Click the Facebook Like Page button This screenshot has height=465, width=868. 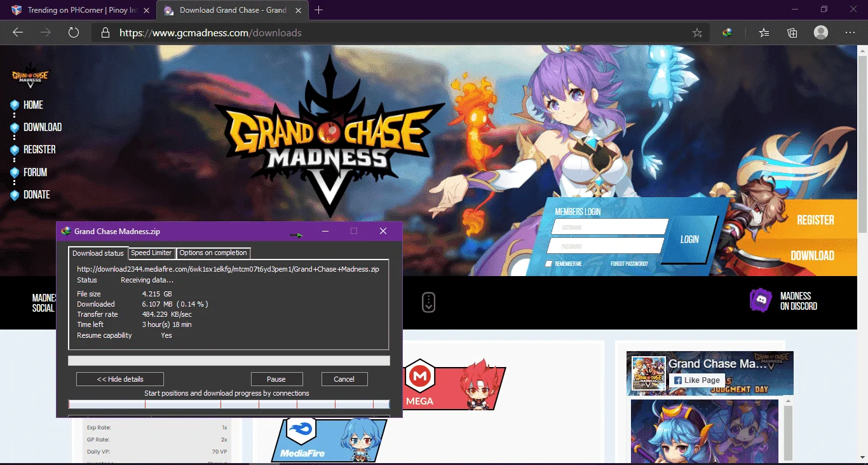(696, 380)
